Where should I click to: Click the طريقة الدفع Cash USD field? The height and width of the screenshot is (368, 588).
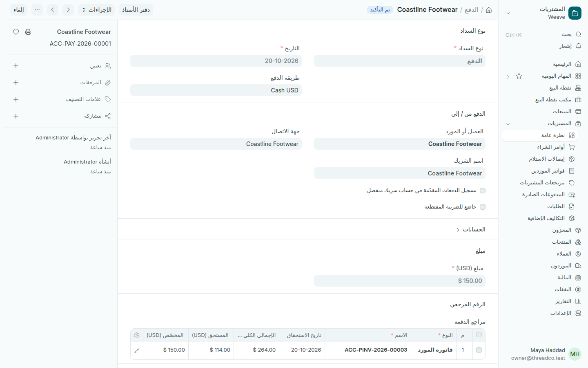tap(216, 90)
